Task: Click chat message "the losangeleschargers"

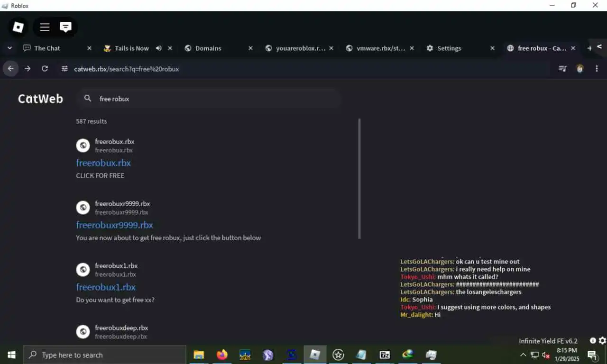Action: (488, 292)
